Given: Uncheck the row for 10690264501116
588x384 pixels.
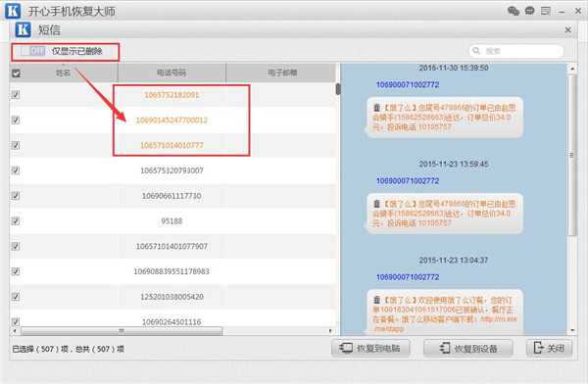Looking at the screenshot, I should coord(16,321).
